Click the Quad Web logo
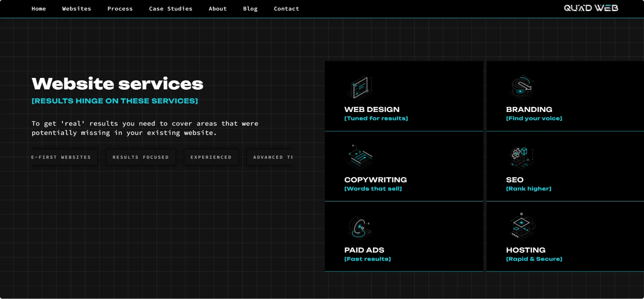644x299 pixels. [x=591, y=8]
